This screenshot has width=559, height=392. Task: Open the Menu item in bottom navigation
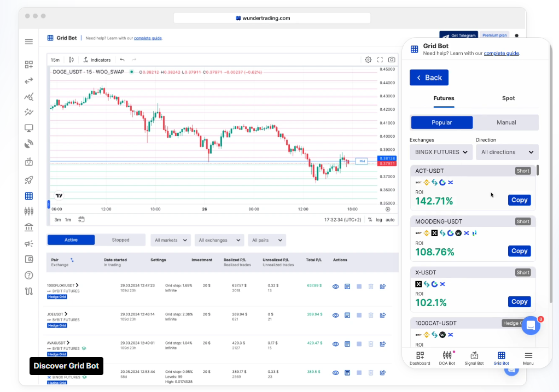[x=528, y=358]
